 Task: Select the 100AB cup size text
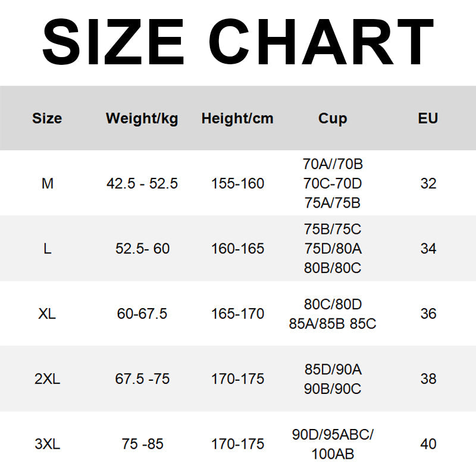(x=333, y=455)
